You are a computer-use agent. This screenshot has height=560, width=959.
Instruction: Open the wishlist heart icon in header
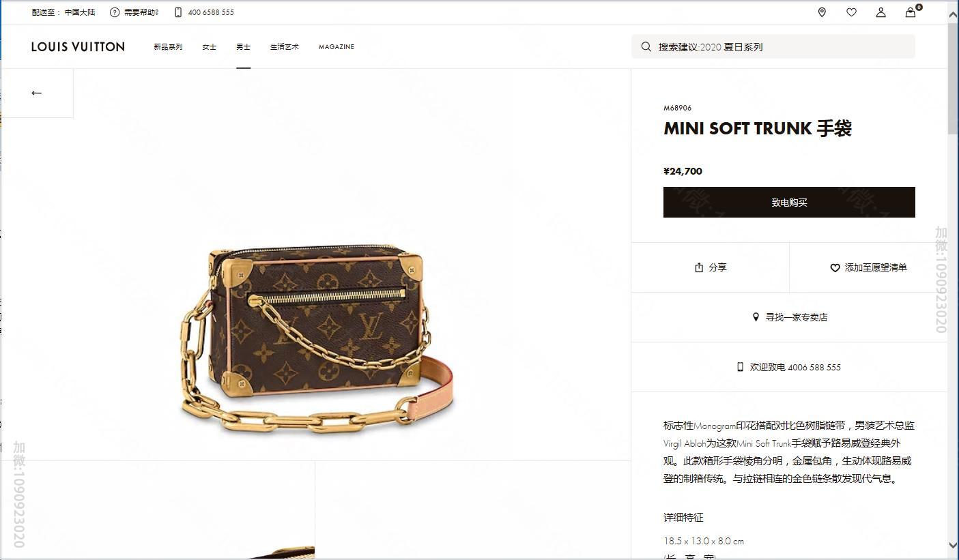pyautogui.click(x=851, y=12)
